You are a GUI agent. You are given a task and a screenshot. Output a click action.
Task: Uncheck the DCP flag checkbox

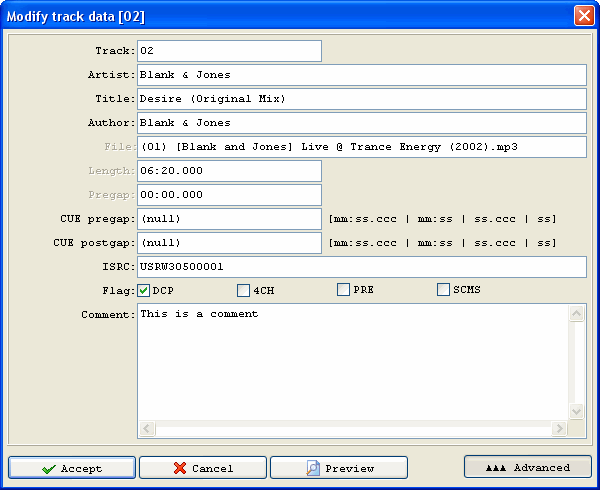point(144,290)
